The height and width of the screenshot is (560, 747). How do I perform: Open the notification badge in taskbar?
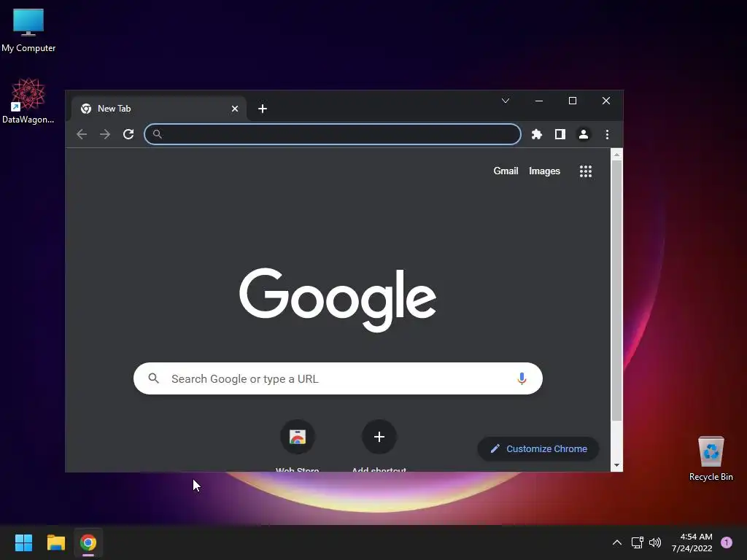tap(727, 542)
